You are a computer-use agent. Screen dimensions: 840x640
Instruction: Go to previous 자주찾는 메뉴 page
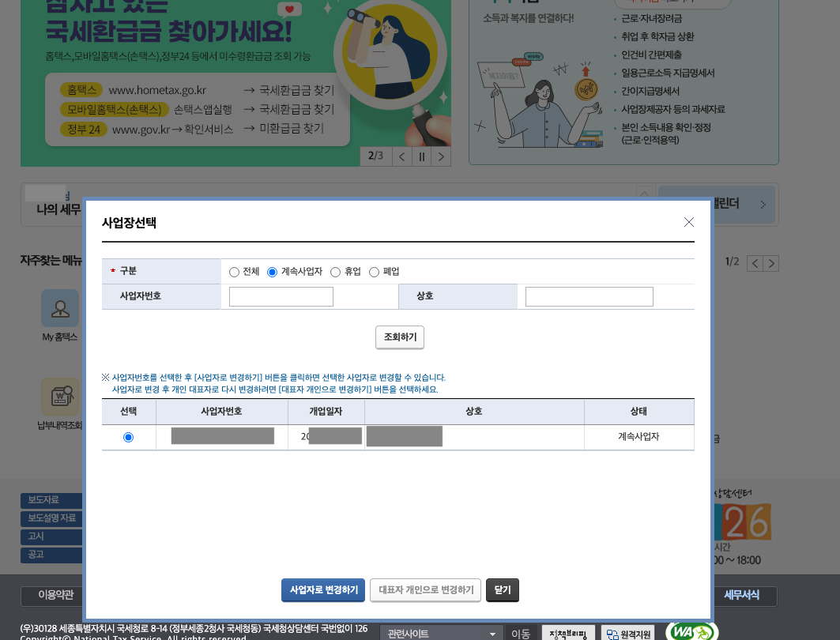click(x=755, y=263)
